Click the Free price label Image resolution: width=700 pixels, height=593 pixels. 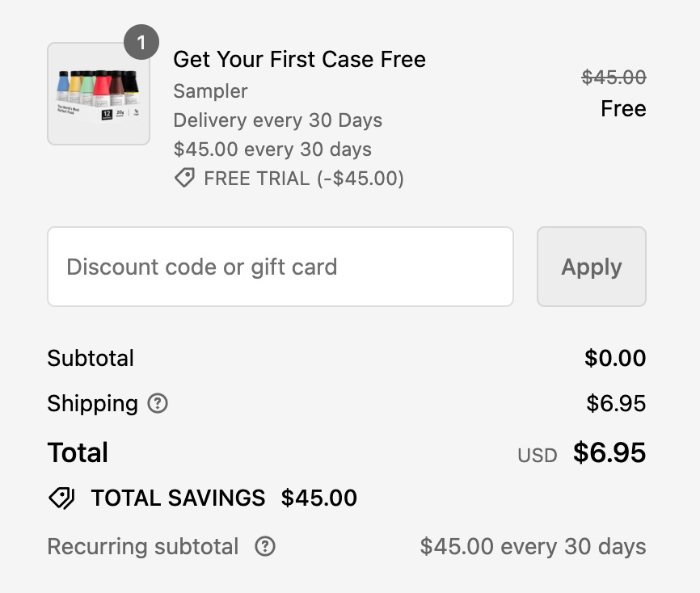pos(623,109)
